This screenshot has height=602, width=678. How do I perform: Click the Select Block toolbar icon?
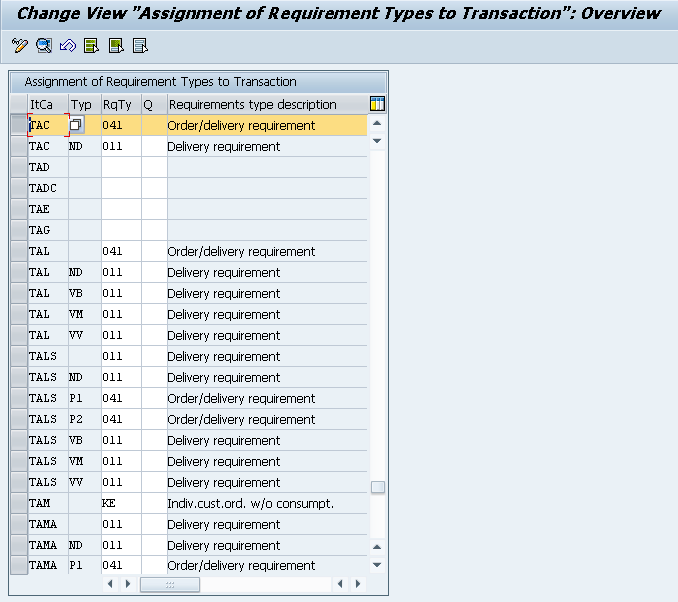116,45
